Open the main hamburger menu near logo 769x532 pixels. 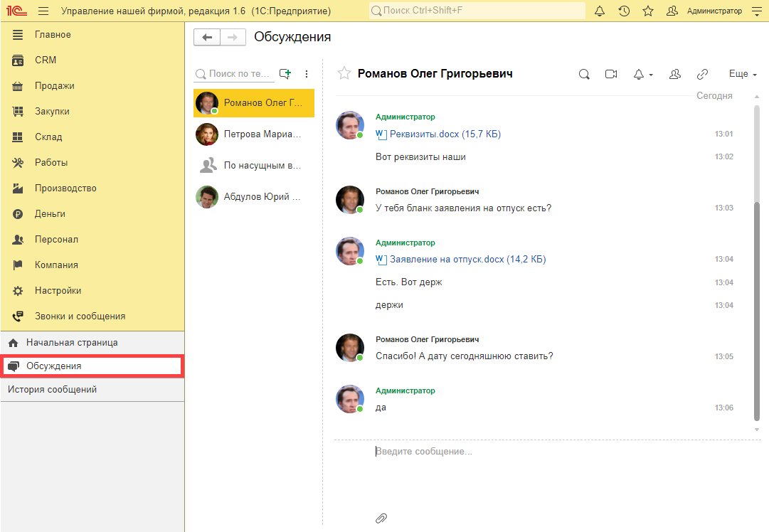click(x=43, y=11)
